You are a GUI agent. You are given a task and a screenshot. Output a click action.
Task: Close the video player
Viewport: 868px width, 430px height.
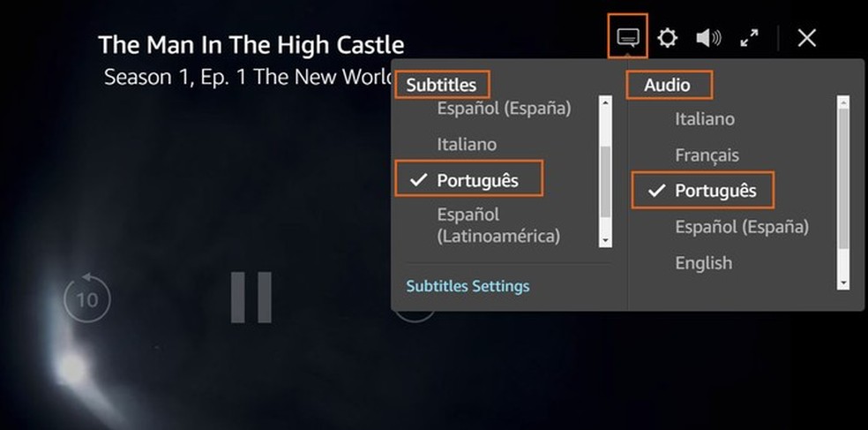806,37
